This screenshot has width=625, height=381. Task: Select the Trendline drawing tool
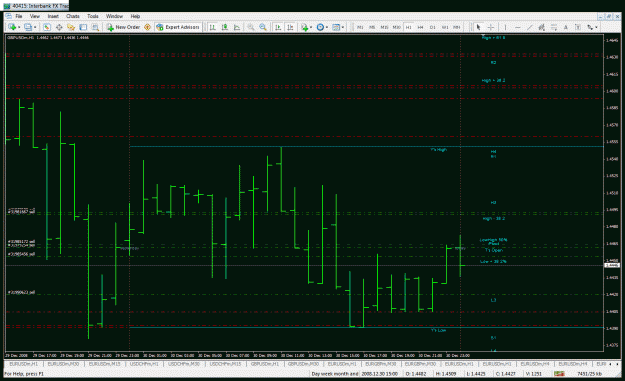click(530, 27)
